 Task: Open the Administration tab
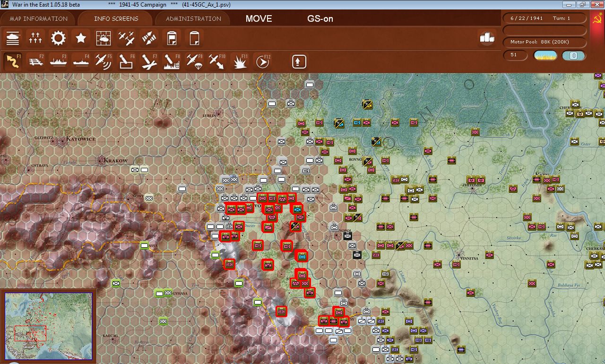(x=193, y=19)
